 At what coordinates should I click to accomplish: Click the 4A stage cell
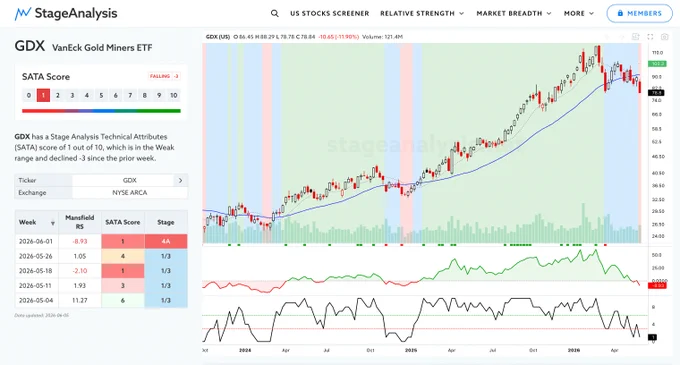[x=166, y=241]
